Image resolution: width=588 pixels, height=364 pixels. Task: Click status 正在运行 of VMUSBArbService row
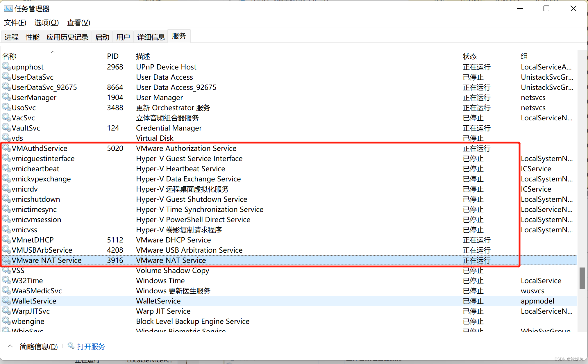click(477, 250)
